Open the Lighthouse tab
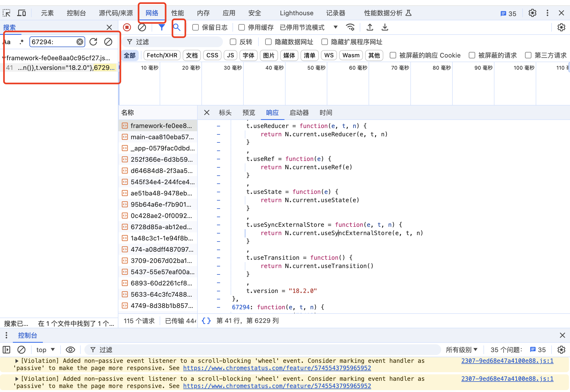 [x=297, y=13]
